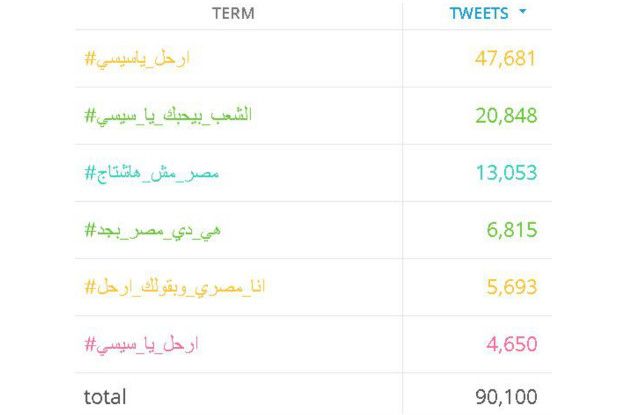Open the yellow hashtag with 5,693 tweets

click(x=174, y=287)
